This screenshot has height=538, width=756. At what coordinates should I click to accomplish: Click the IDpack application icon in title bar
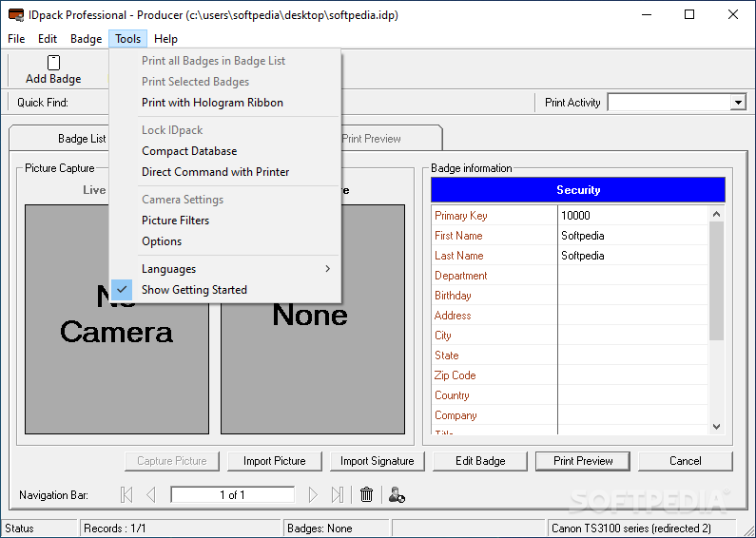point(16,15)
